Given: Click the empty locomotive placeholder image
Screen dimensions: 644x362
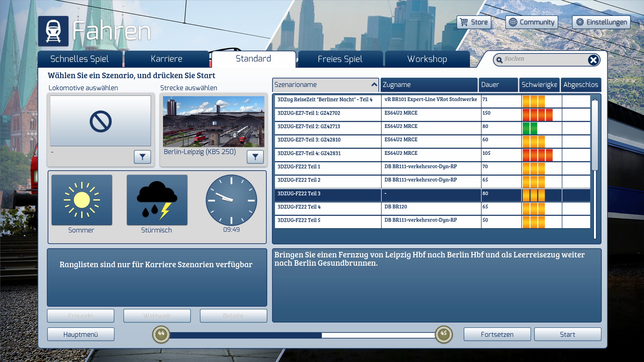Looking at the screenshot, I should coord(100,121).
